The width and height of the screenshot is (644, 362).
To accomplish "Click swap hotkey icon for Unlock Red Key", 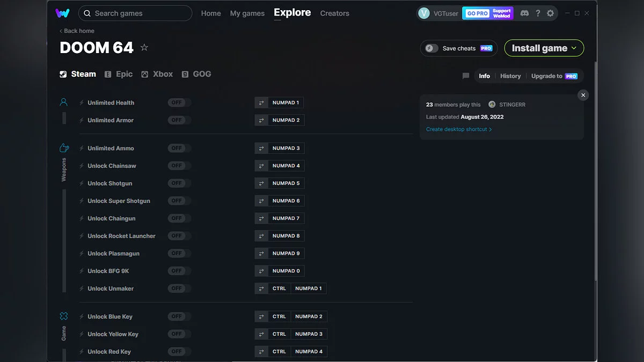I will 261,352.
